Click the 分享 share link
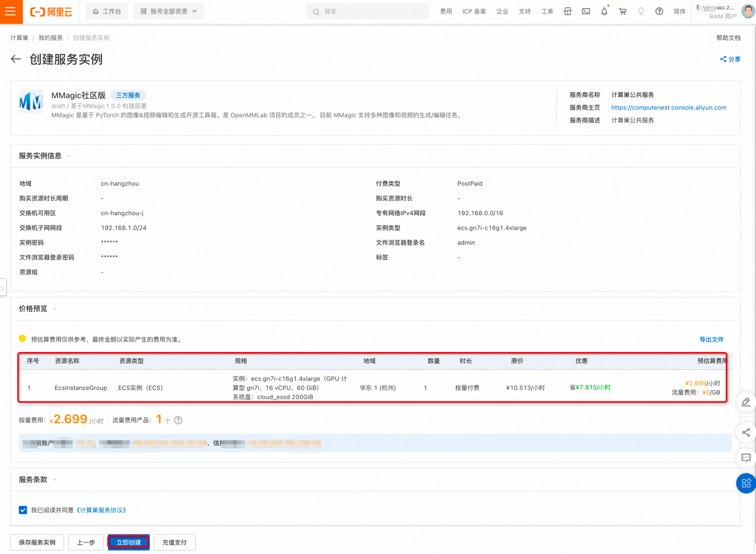 tap(730, 59)
